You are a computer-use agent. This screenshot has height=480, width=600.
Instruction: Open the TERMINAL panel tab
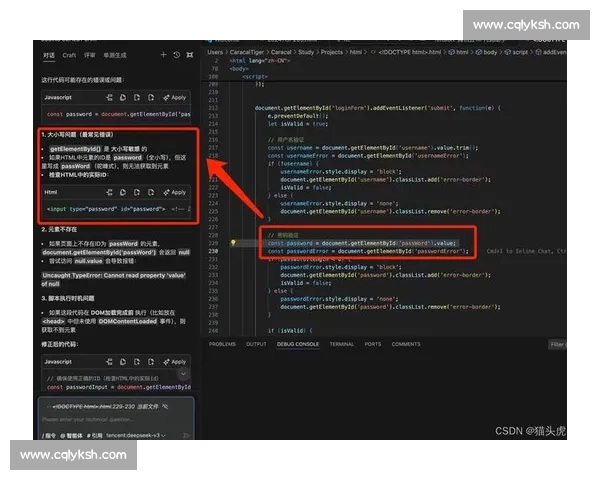(342, 344)
